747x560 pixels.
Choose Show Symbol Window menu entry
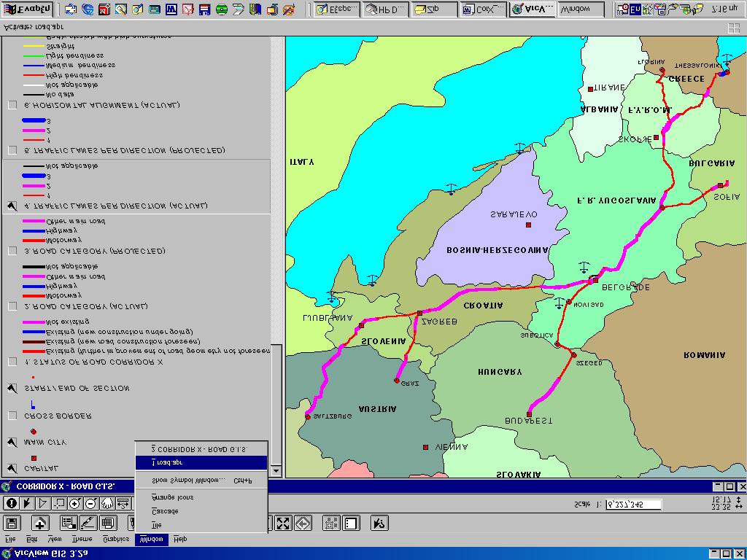[201, 481]
